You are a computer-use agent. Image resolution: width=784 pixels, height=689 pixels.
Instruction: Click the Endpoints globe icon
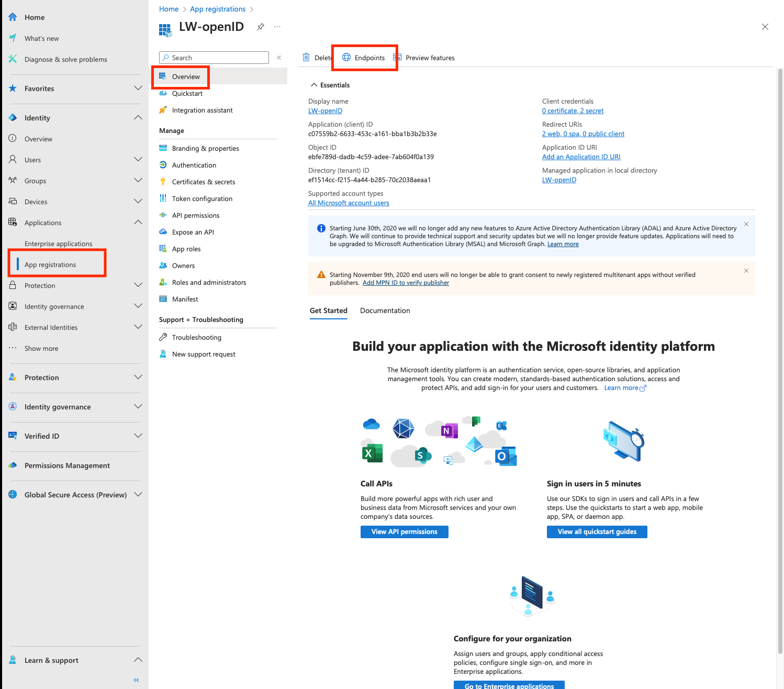coord(346,57)
